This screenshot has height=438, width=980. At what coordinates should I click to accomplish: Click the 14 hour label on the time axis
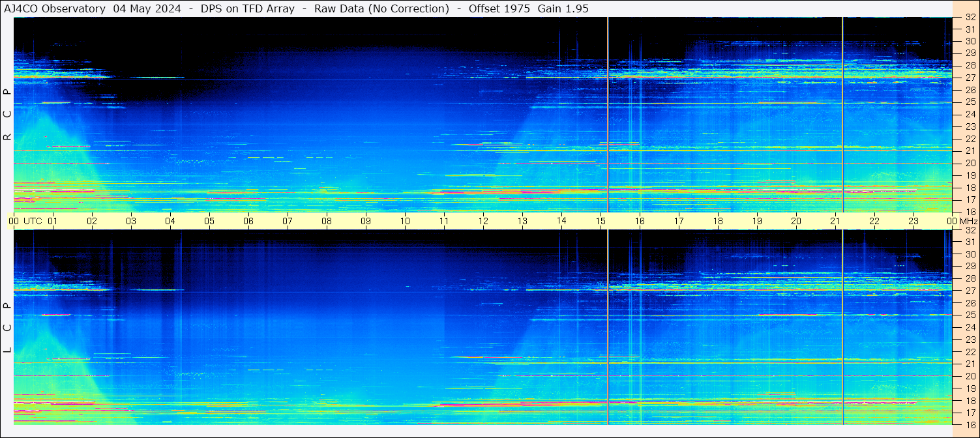[561, 221]
